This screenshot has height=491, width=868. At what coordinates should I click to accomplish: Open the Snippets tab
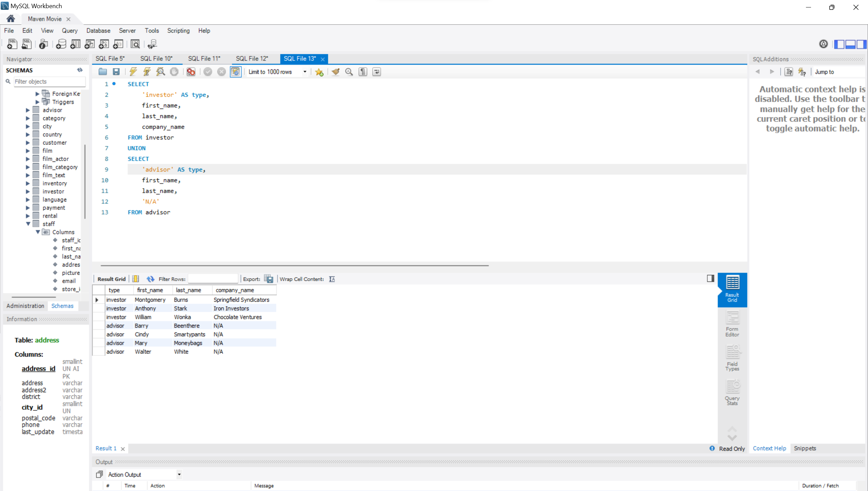point(805,448)
